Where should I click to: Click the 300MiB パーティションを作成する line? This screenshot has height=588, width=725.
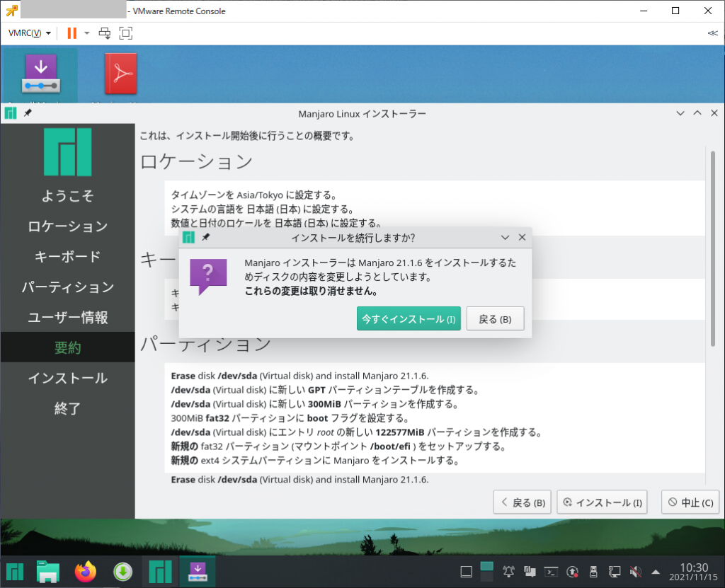(x=314, y=404)
